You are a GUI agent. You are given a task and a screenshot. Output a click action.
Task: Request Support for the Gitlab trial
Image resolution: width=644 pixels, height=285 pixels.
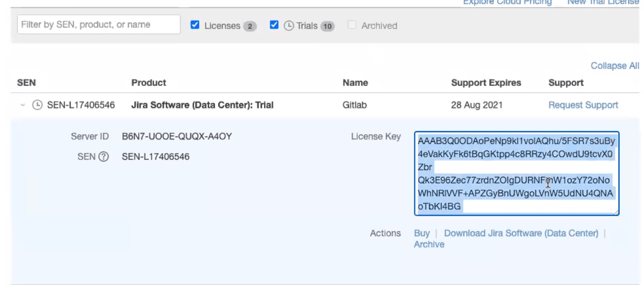tap(583, 105)
